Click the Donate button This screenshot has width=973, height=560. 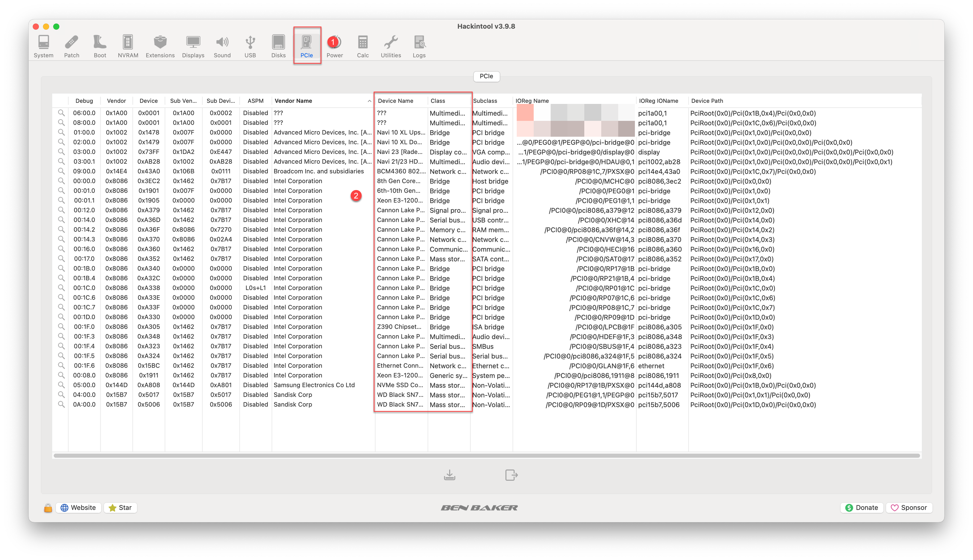(861, 508)
